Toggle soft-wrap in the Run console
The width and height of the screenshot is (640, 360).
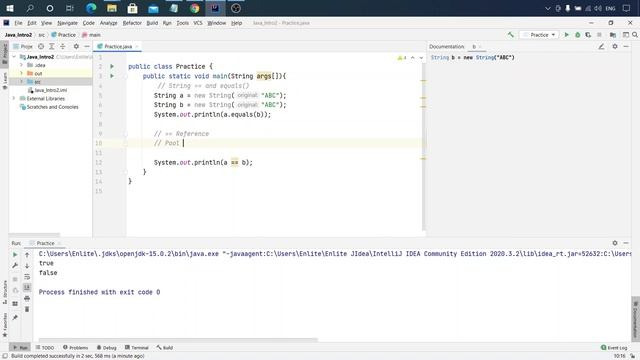coord(27,277)
